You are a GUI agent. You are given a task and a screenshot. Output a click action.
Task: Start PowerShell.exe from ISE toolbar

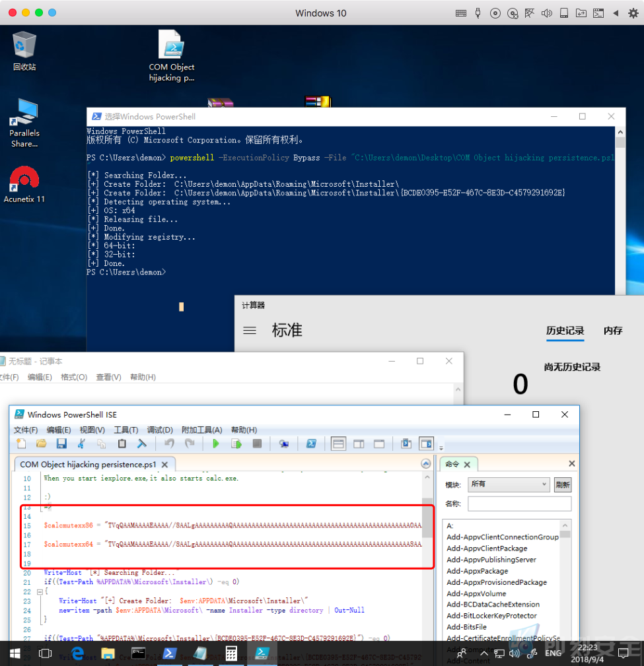[x=311, y=444]
